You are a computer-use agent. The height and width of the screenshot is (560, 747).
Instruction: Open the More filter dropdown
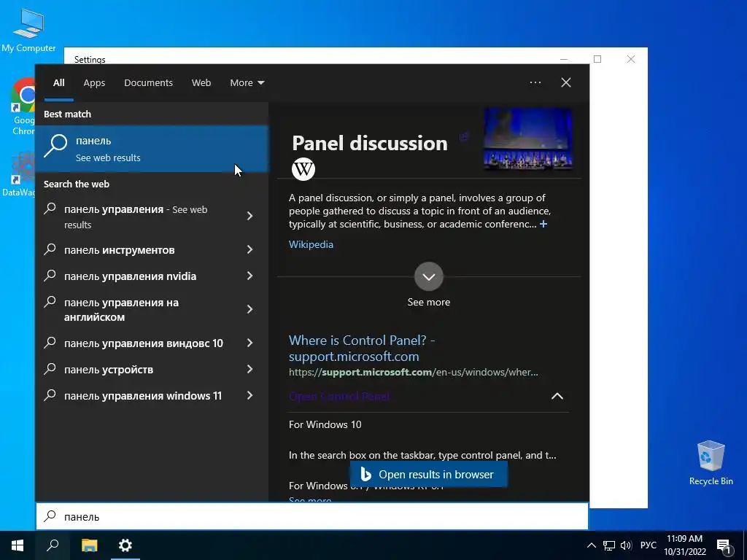pyautogui.click(x=247, y=83)
